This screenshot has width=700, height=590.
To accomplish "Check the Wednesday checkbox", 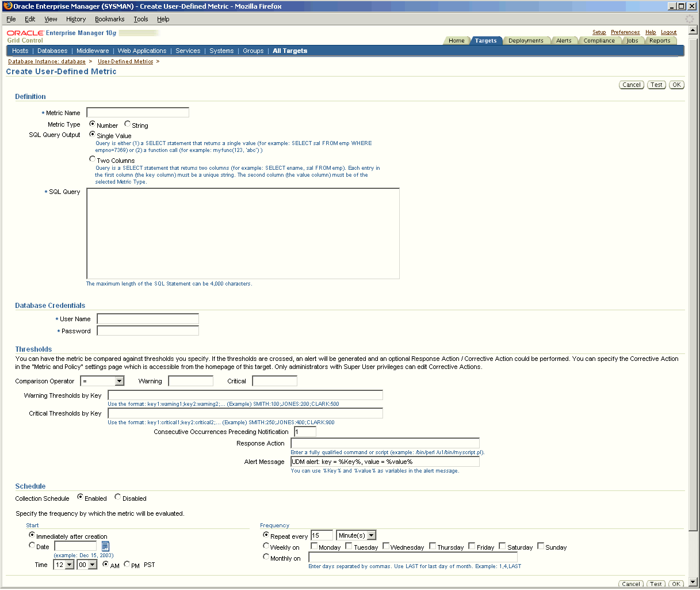I will pyautogui.click(x=386, y=546).
